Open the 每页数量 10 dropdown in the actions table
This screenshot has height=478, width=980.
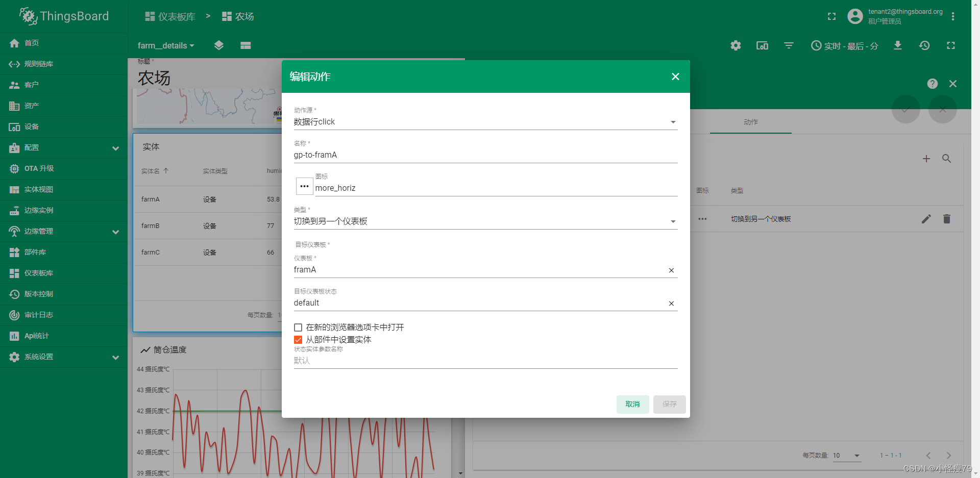pos(847,456)
